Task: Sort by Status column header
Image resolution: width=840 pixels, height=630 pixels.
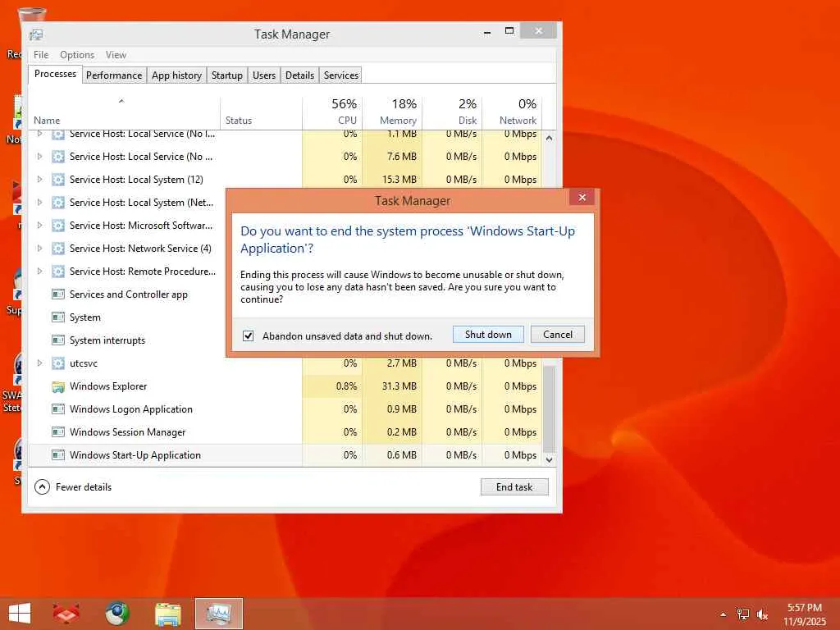Action: pos(261,113)
